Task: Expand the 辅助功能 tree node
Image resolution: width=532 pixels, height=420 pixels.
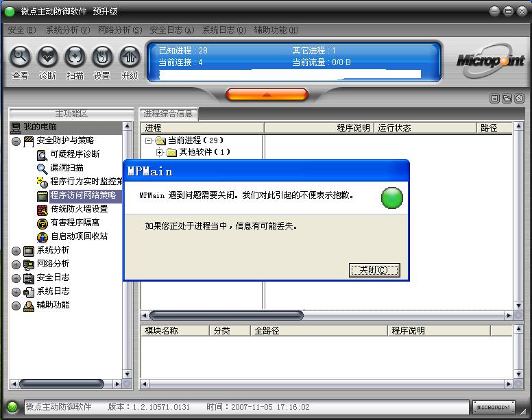Action: (16, 306)
